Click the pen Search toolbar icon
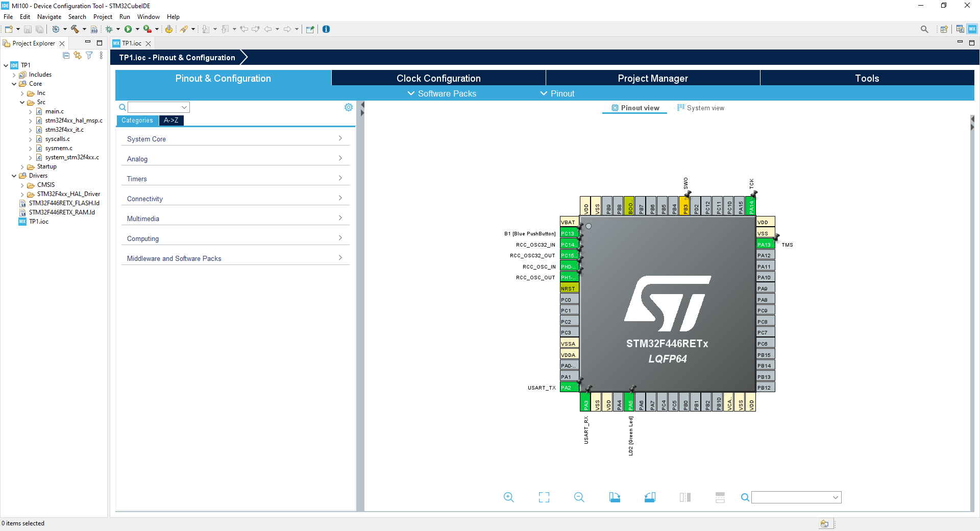The height and width of the screenshot is (531, 980). click(184, 29)
